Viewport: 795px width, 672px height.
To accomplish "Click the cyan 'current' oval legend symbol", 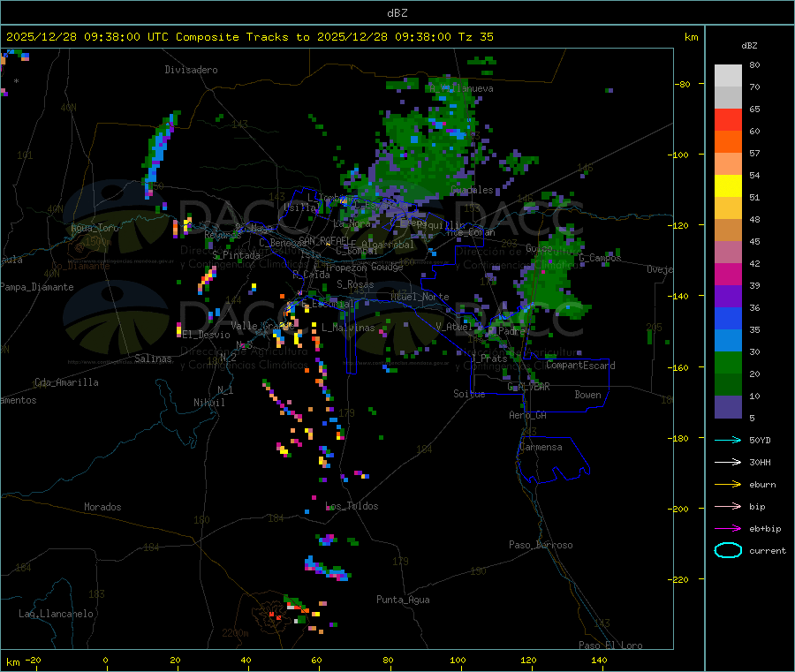I will pyautogui.click(x=728, y=550).
